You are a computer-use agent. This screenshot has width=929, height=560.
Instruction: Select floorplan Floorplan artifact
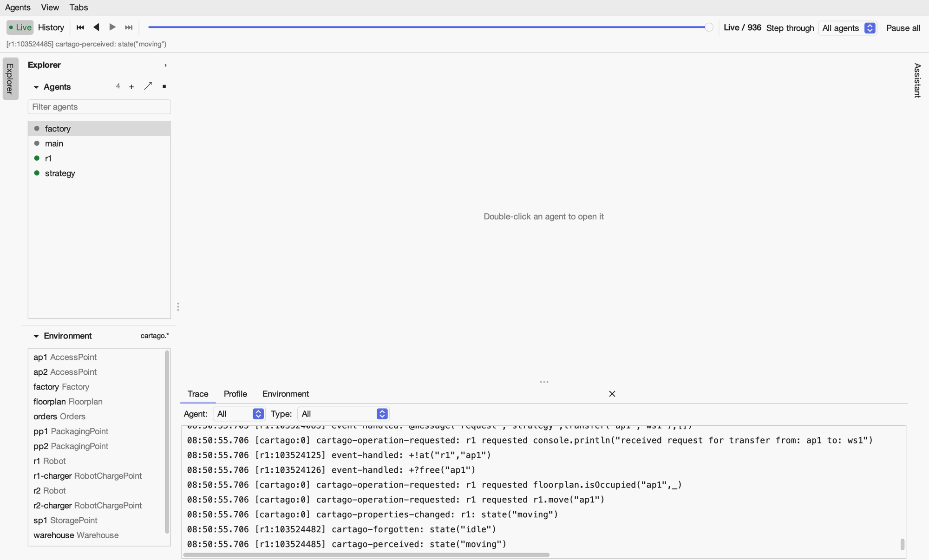click(x=97, y=402)
